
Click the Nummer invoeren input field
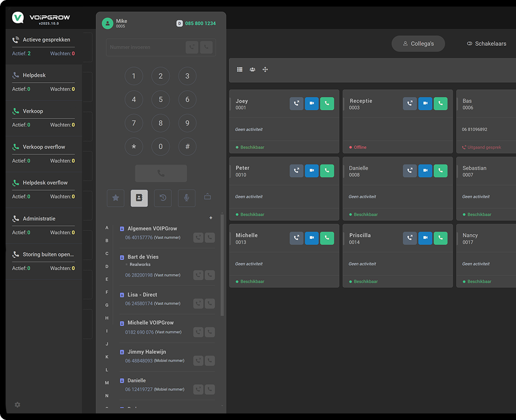coord(146,47)
